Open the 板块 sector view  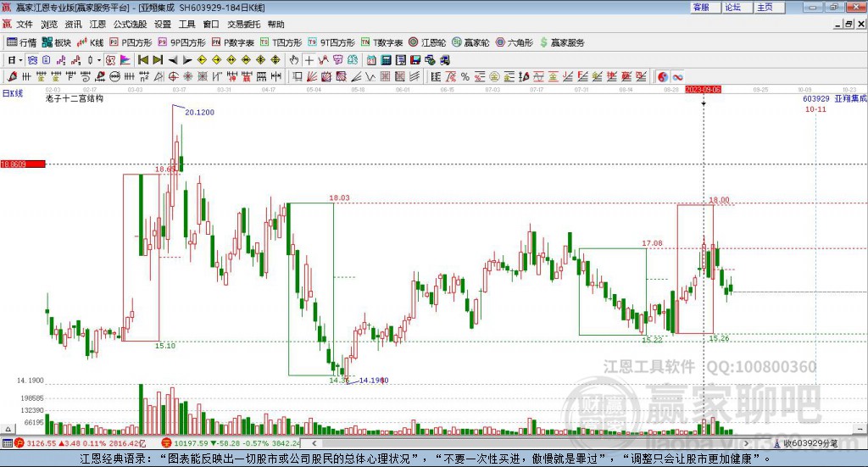tap(57, 42)
